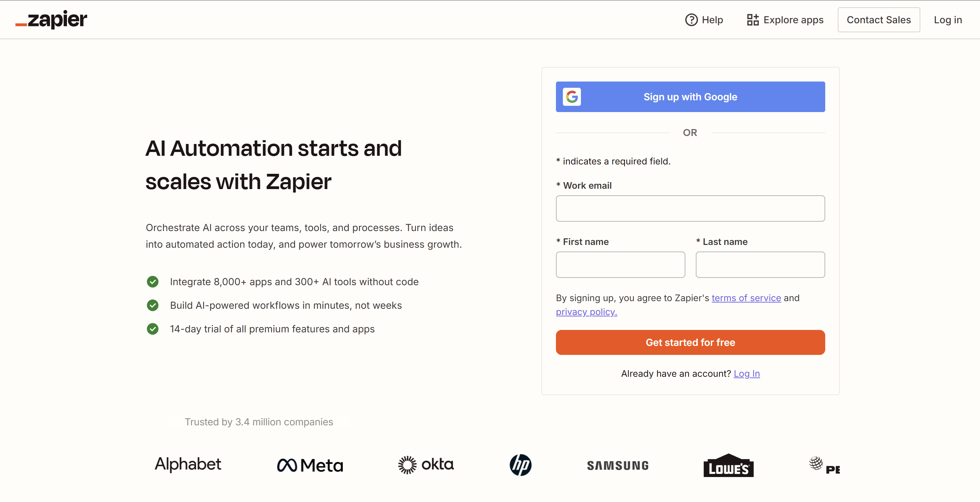Viewport: 980px width, 502px height.
Task: Click the Lowe's logo
Action: (728, 466)
